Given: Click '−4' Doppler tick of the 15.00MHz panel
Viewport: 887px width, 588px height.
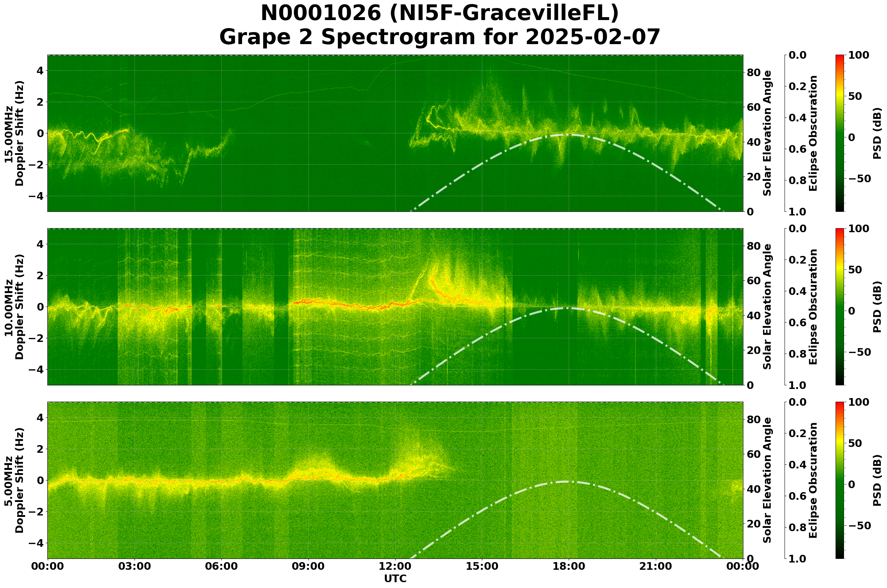Looking at the screenshot, I should pos(35,196).
